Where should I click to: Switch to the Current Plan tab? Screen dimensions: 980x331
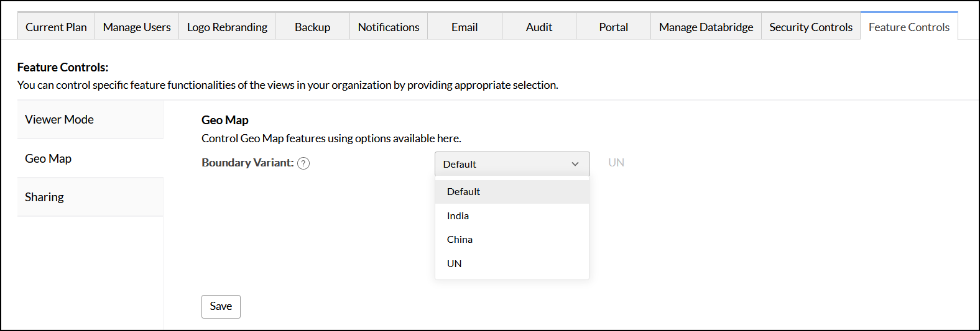pos(56,27)
